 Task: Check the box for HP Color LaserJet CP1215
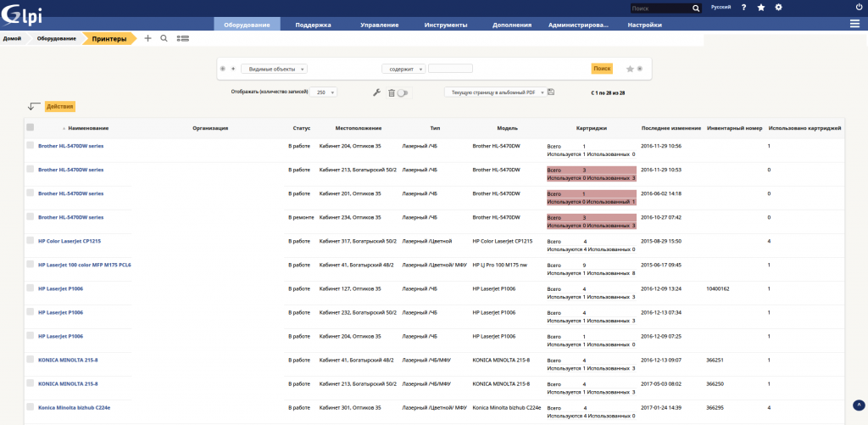(30, 240)
